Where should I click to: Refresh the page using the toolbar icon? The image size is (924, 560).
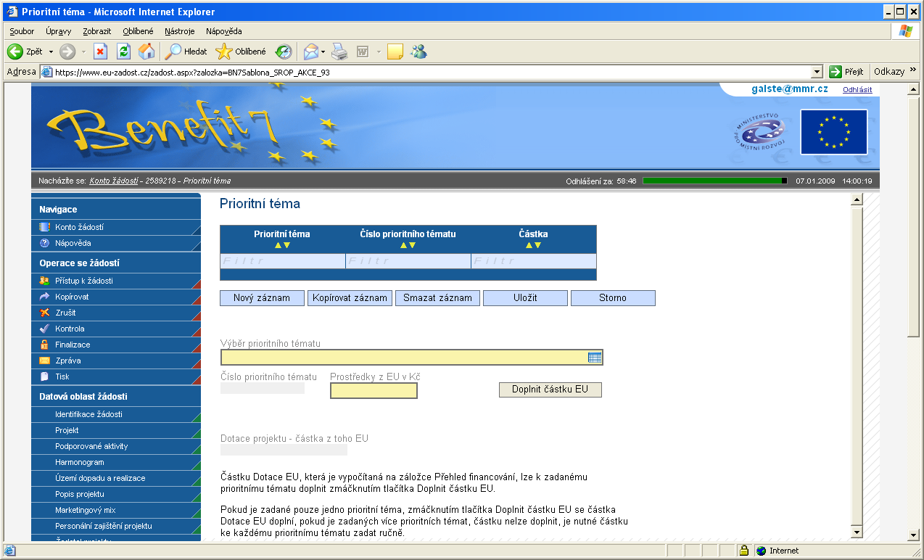point(123,52)
